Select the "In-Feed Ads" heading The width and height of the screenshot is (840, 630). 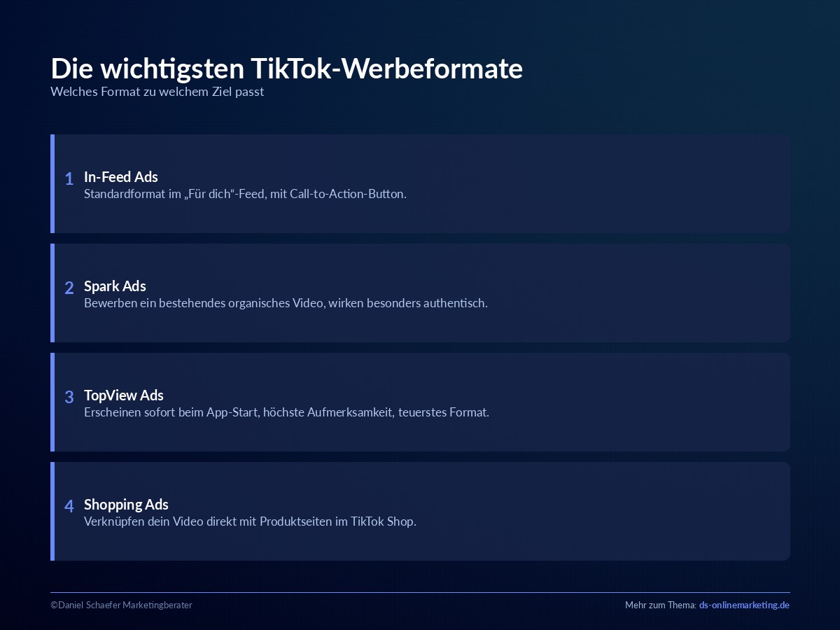121,177
